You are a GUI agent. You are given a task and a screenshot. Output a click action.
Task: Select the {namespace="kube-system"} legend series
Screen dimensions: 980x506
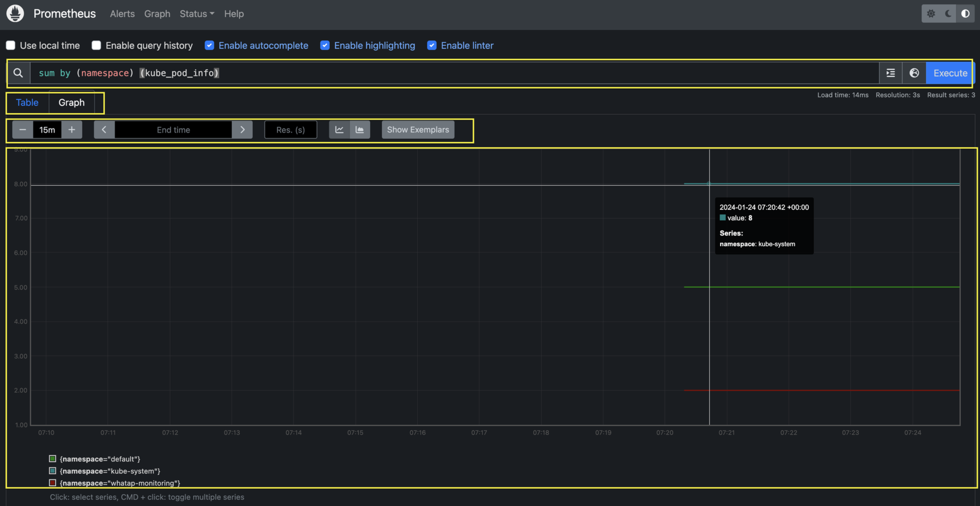(110, 471)
